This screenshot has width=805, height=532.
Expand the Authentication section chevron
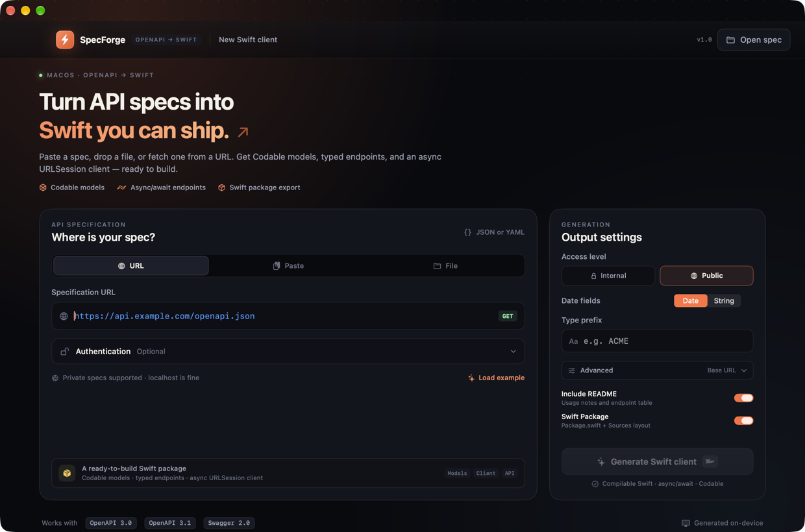[x=514, y=352]
